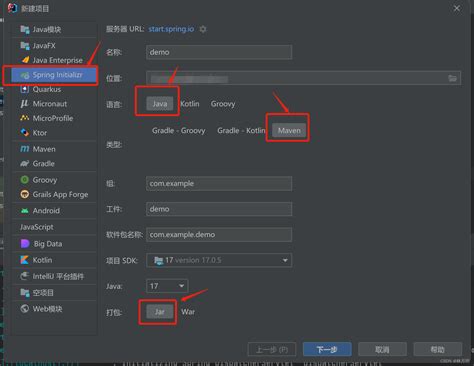This screenshot has height=366, width=474.
Task: Select the Big Data icon entry
Action: click(25, 244)
